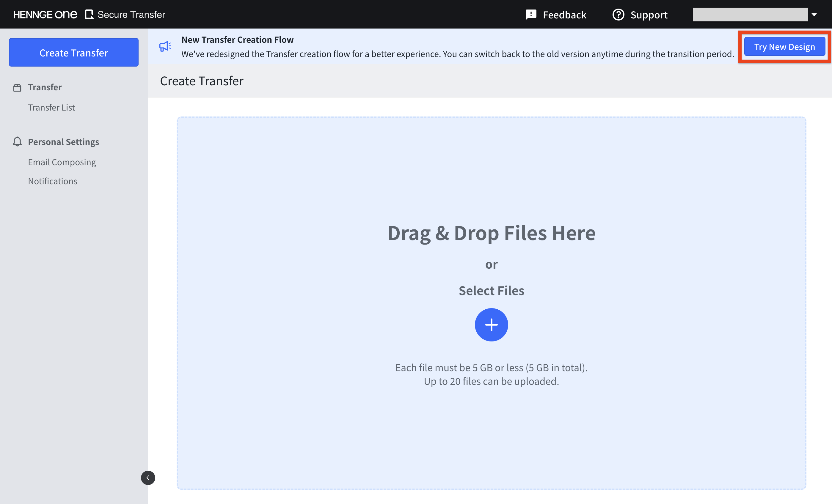Click the Create Transfer button
This screenshot has height=504, width=832.
tap(73, 52)
